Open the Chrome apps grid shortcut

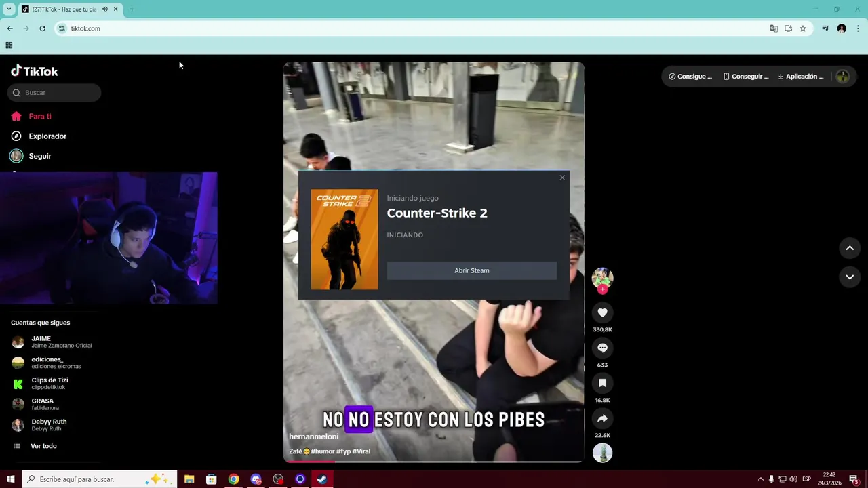pos(9,45)
